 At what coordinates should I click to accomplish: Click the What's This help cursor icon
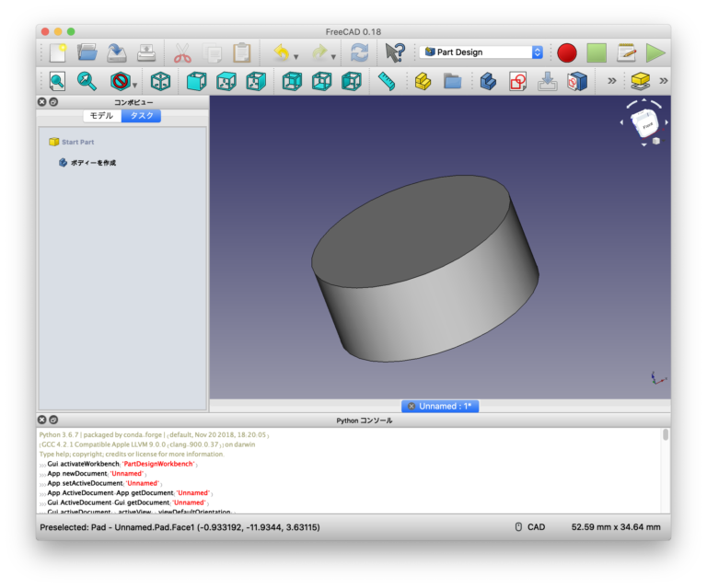[x=394, y=52]
